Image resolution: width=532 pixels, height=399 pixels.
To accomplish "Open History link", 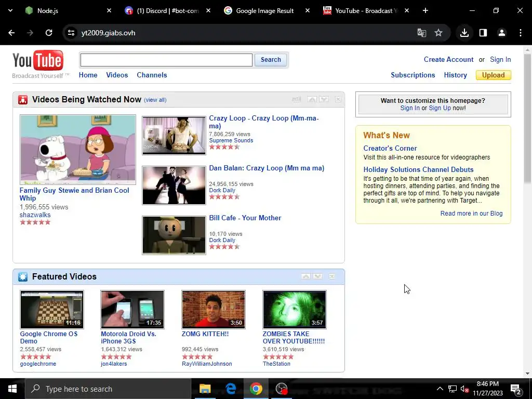I will [455, 75].
